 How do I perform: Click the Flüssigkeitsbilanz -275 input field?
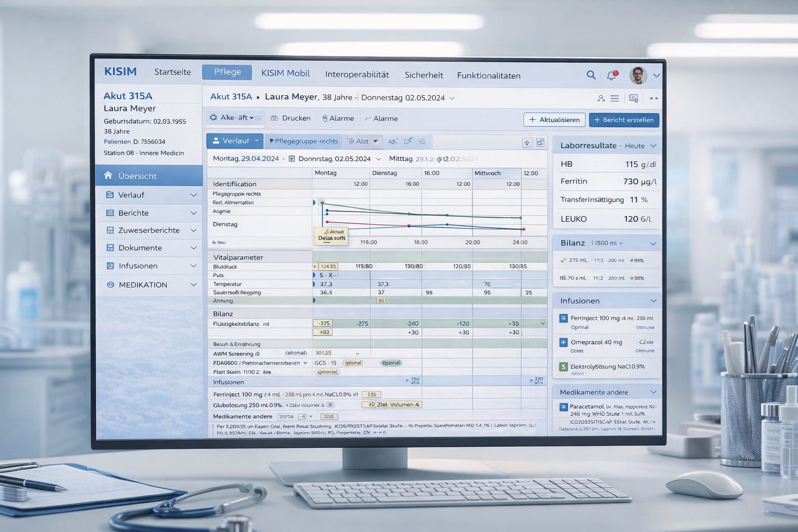tap(323, 323)
